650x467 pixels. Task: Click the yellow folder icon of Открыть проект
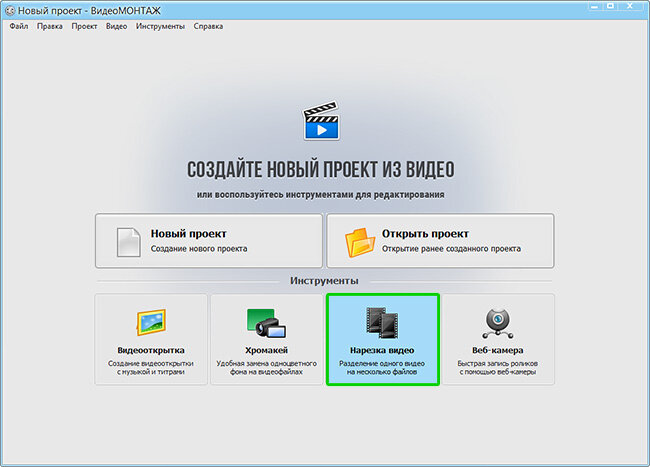pyautogui.click(x=360, y=242)
